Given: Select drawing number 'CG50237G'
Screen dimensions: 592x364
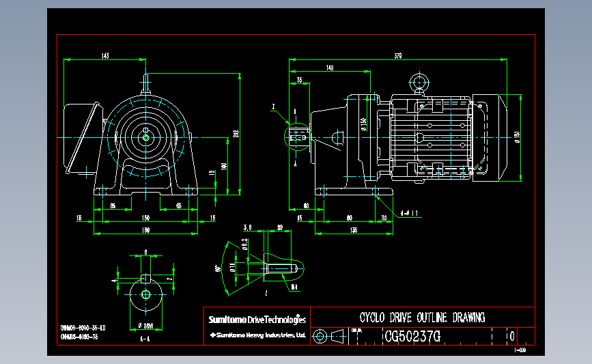Looking at the screenshot, I should 412,336.
